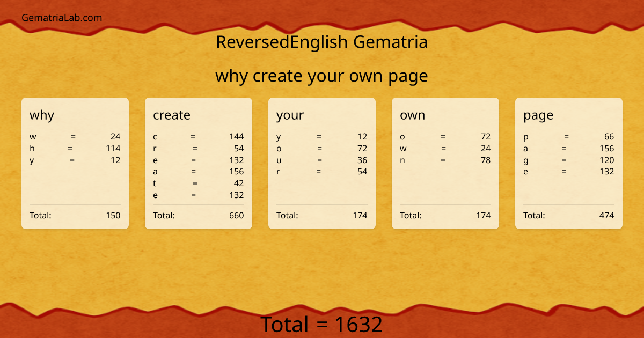Click letter u in the your card
Image resolution: width=644 pixels, height=338 pixels.
(279, 160)
